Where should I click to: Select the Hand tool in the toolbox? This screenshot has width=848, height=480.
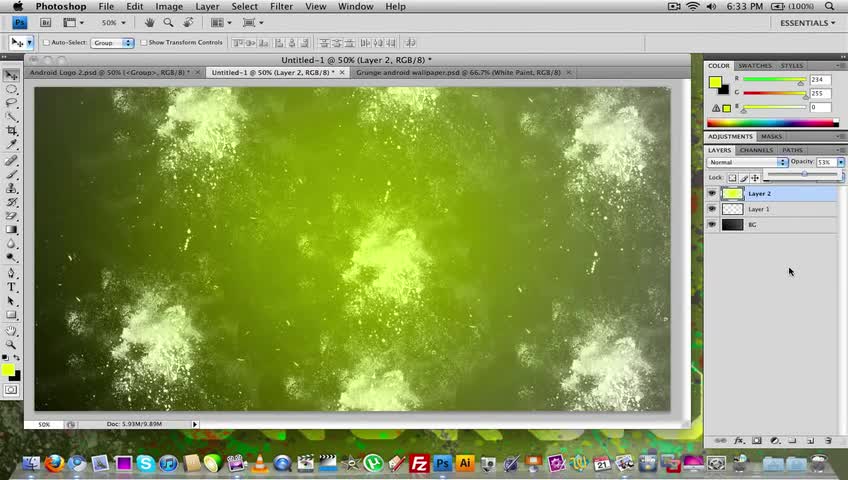click(11, 331)
